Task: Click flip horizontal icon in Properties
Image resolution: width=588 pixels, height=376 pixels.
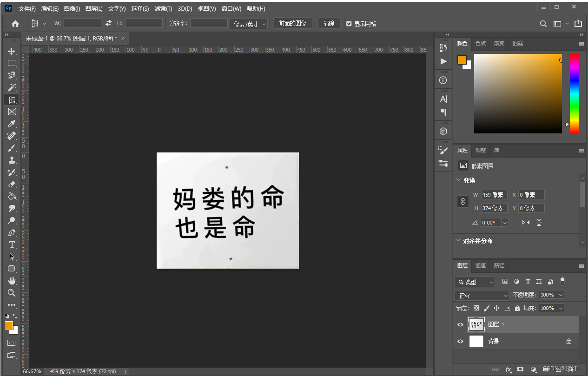Action: click(x=526, y=223)
